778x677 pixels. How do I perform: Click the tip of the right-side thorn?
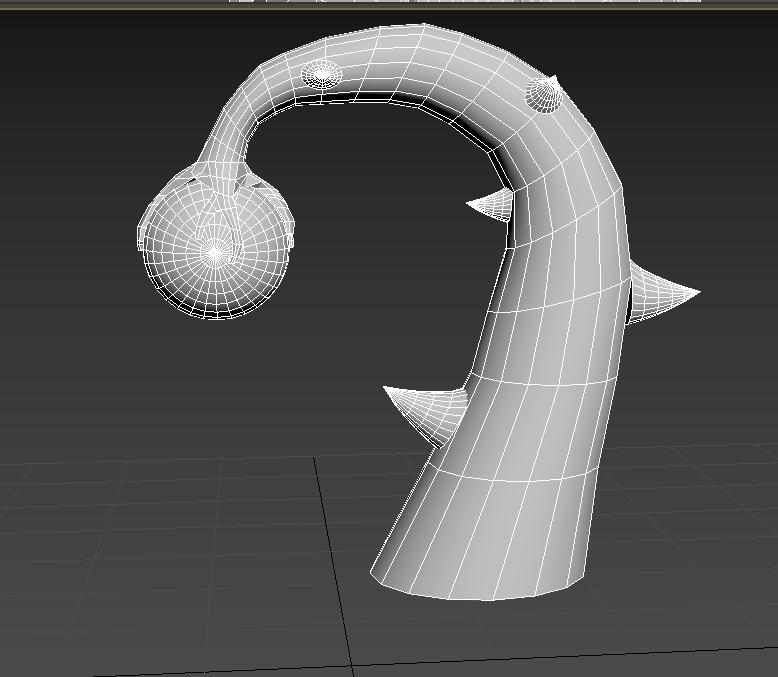[x=697, y=292]
